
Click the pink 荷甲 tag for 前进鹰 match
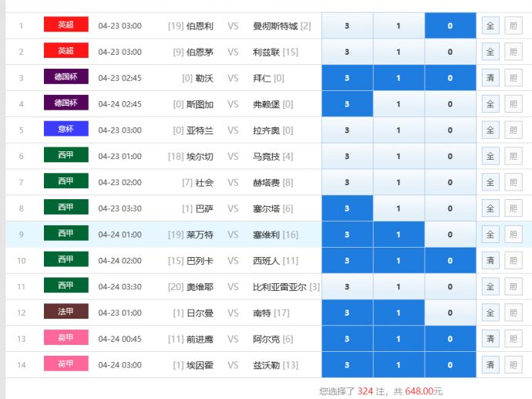click(66, 339)
